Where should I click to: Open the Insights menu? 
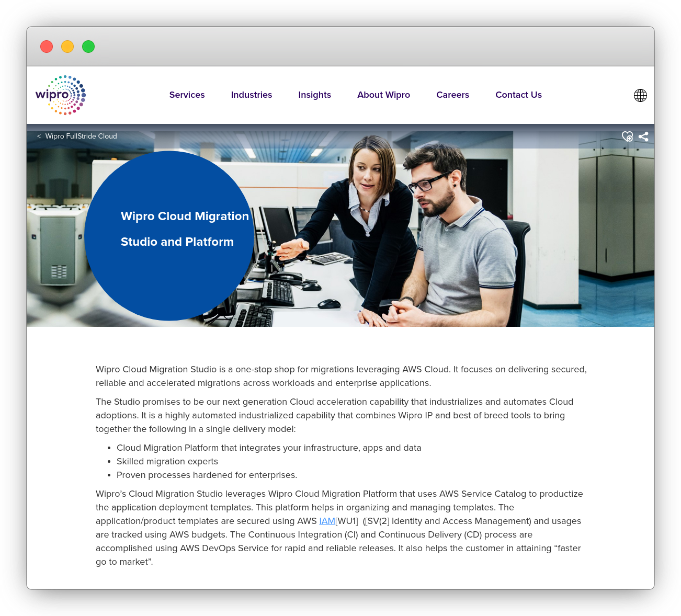click(314, 95)
